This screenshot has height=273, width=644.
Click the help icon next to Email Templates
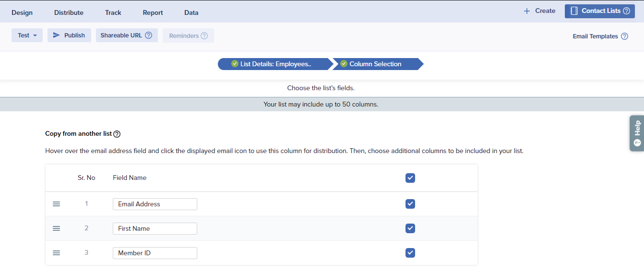coord(624,36)
